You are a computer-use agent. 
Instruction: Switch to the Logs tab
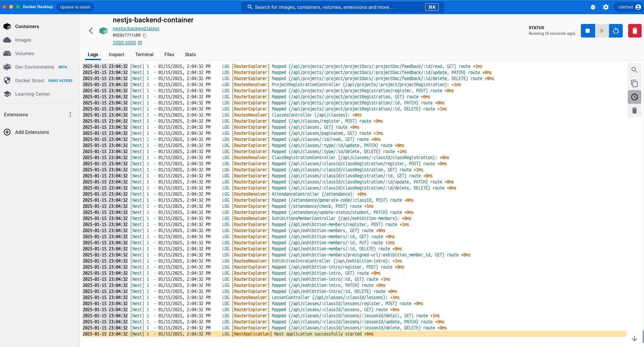click(93, 54)
